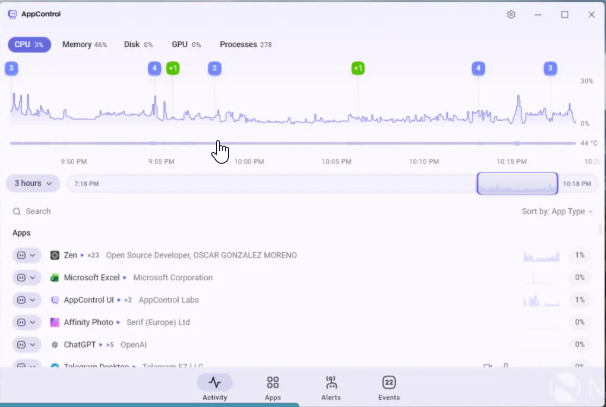Click the selected window on timeline range bar
This screenshot has height=407, width=606.
[x=517, y=183]
